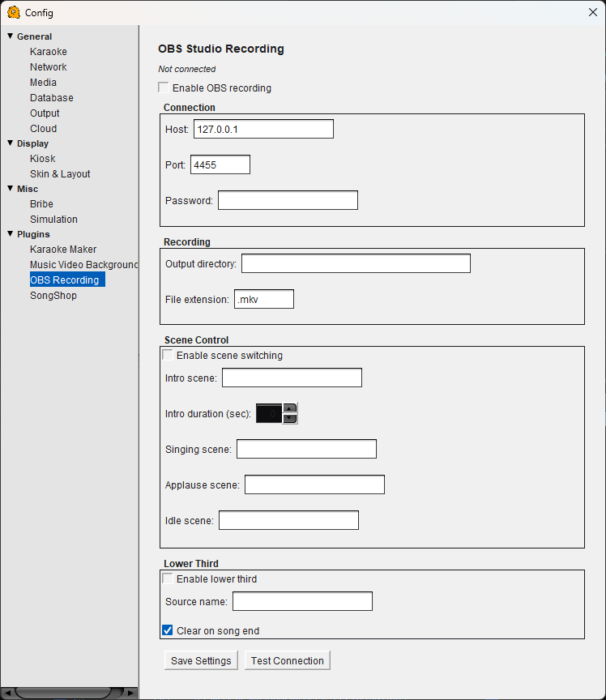
Task: Enable OBS recording checkbox
Action: point(164,87)
